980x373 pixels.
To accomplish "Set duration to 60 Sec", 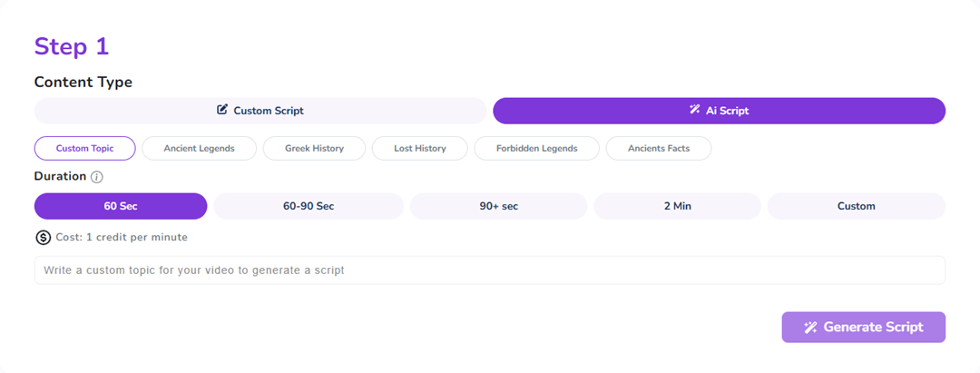I will click(x=121, y=206).
